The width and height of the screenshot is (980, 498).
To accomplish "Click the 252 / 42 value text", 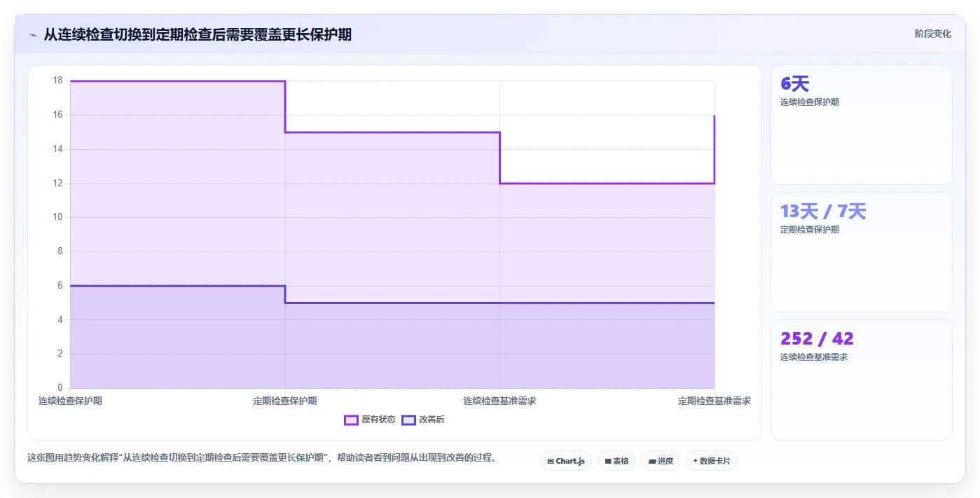I will tap(817, 339).
